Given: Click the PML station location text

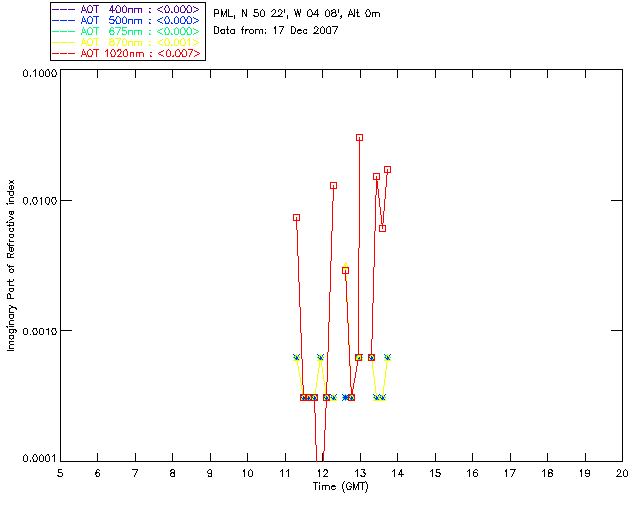Looking at the screenshot, I should click(x=297, y=14).
